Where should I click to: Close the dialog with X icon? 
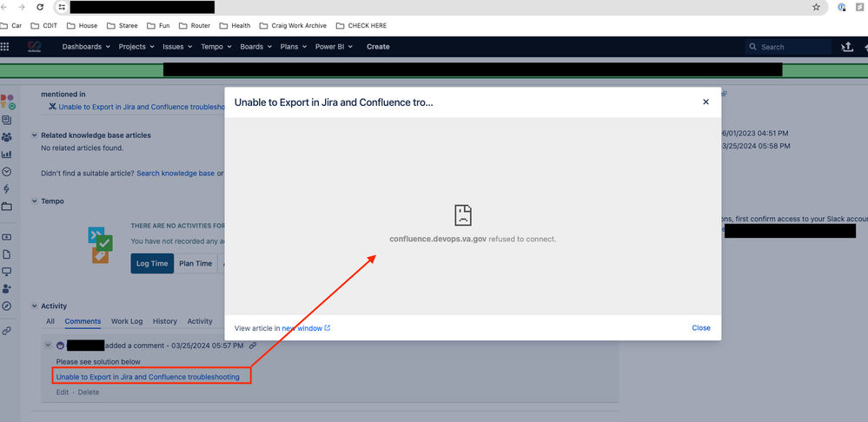[x=706, y=102]
